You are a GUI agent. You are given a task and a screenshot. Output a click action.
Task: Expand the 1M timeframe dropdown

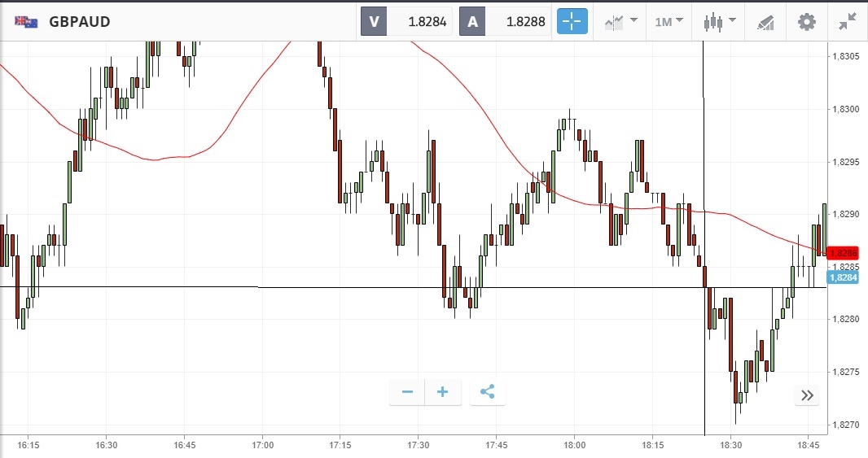(669, 21)
